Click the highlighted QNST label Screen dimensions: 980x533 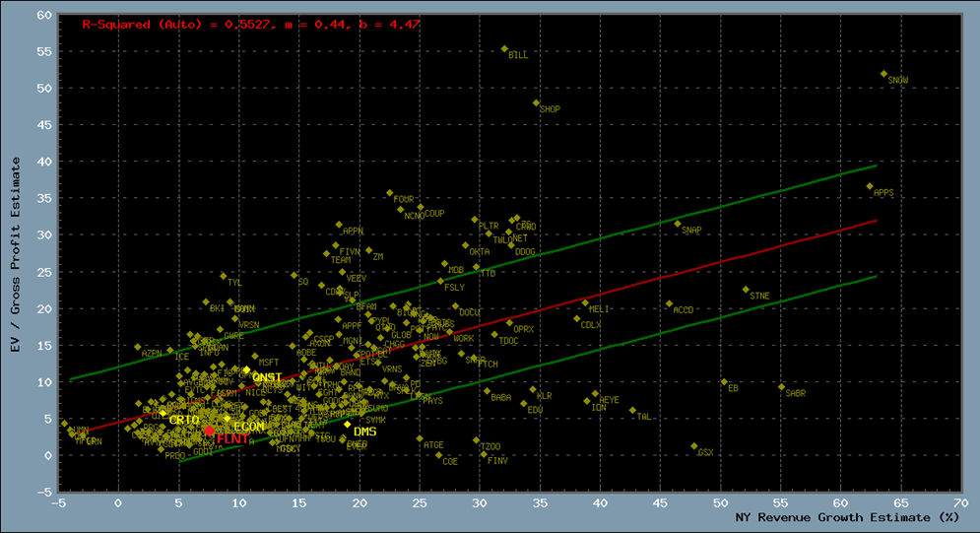[268, 377]
